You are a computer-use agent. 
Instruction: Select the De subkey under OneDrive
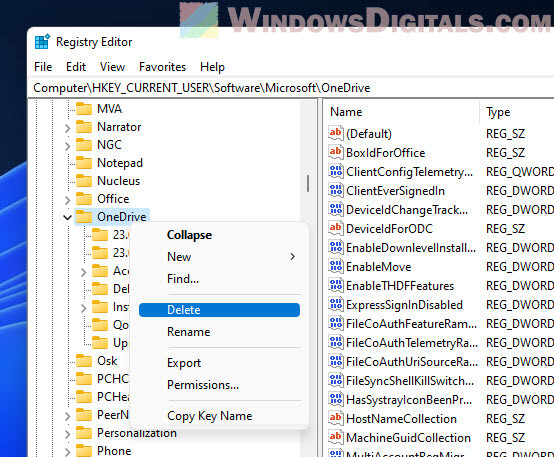point(121,289)
